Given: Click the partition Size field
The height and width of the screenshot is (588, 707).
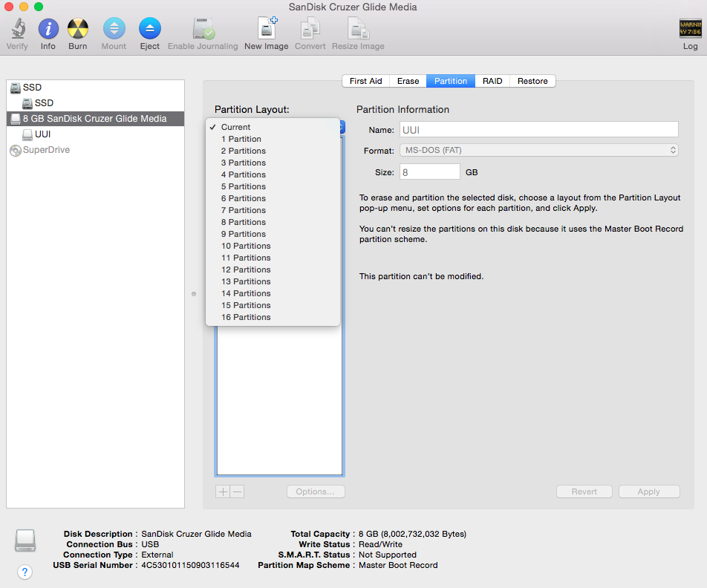Looking at the screenshot, I should 430,172.
